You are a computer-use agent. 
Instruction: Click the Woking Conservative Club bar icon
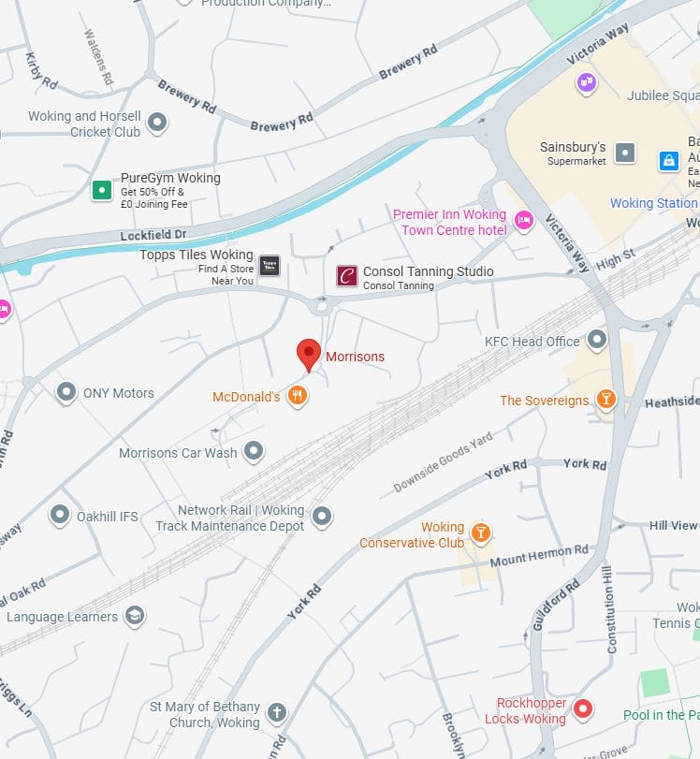[x=481, y=533]
